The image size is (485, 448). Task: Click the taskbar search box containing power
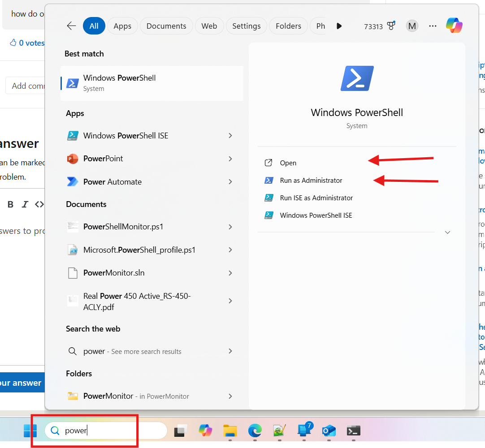point(106,431)
